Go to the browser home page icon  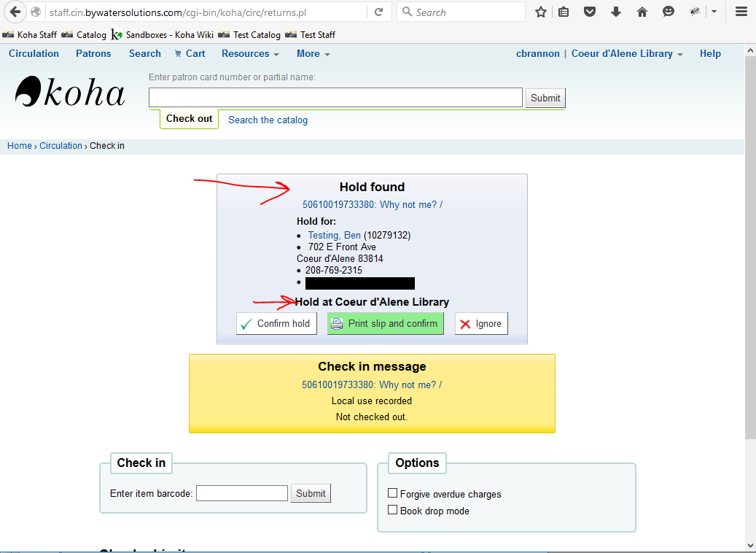point(642,12)
